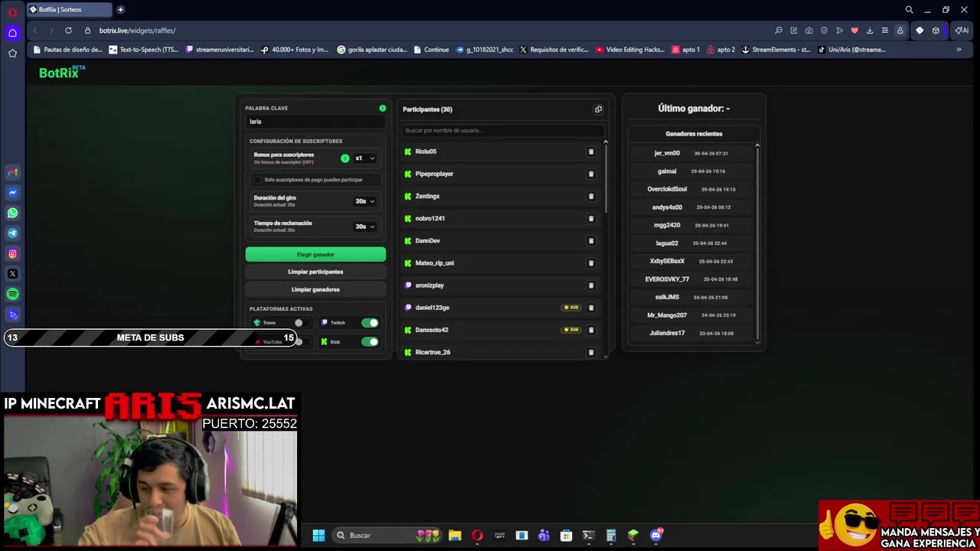Delete Danxsoto42 participant
Image resolution: width=980 pixels, height=551 pixels.
[x=590, y=330]
